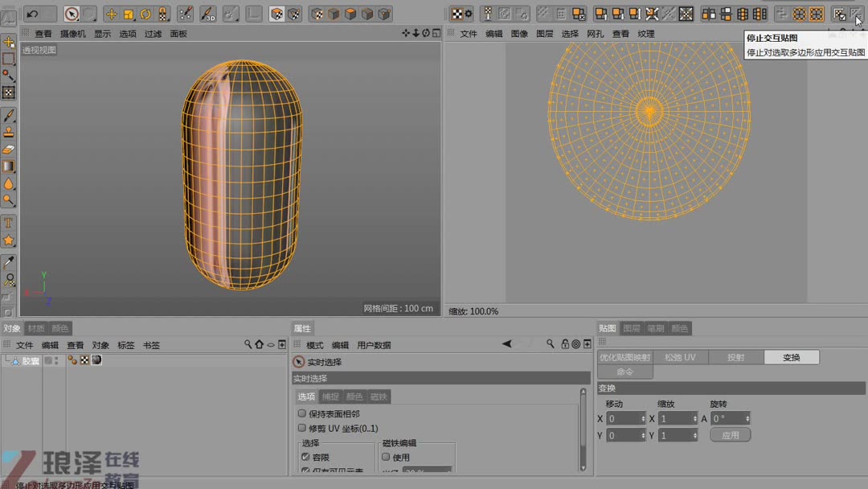Select the Rotate tool icon

click(144, 14)
